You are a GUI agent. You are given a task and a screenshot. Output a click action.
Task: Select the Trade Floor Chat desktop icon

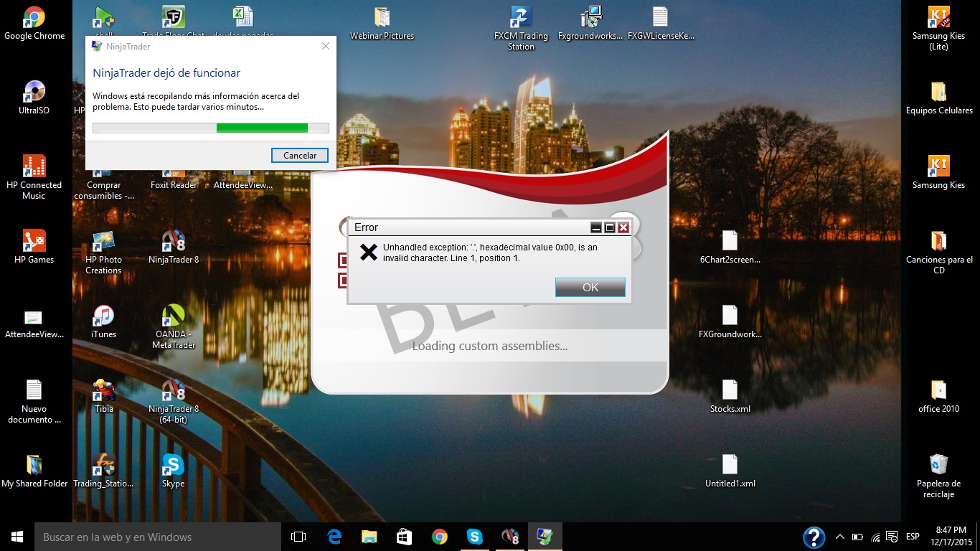coord(173,23)
